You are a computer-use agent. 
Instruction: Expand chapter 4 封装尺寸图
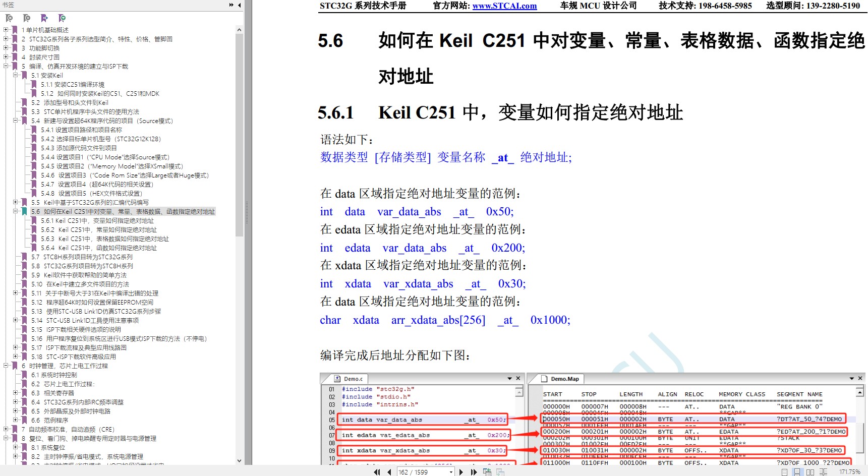tap(6, 57)
